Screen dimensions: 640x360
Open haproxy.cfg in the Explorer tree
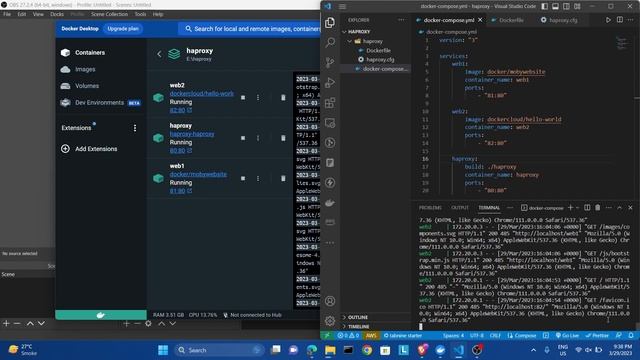click(x=380, y=60)
